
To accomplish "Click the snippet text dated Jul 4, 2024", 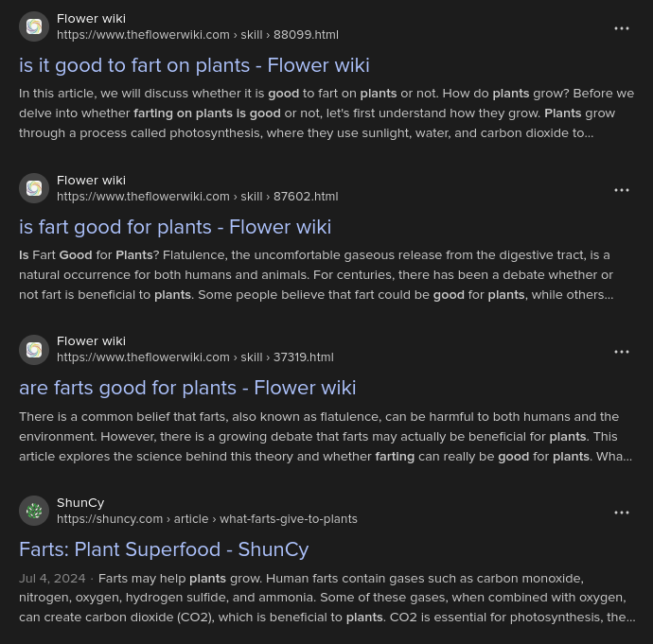I will 326,598.
